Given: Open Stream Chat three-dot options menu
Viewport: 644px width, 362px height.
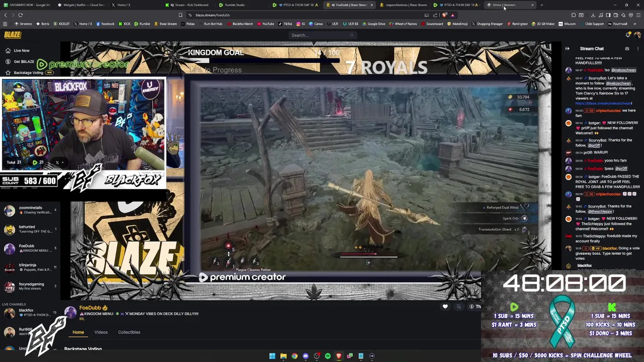Looking at the screenshot, I should pos(638,49).
